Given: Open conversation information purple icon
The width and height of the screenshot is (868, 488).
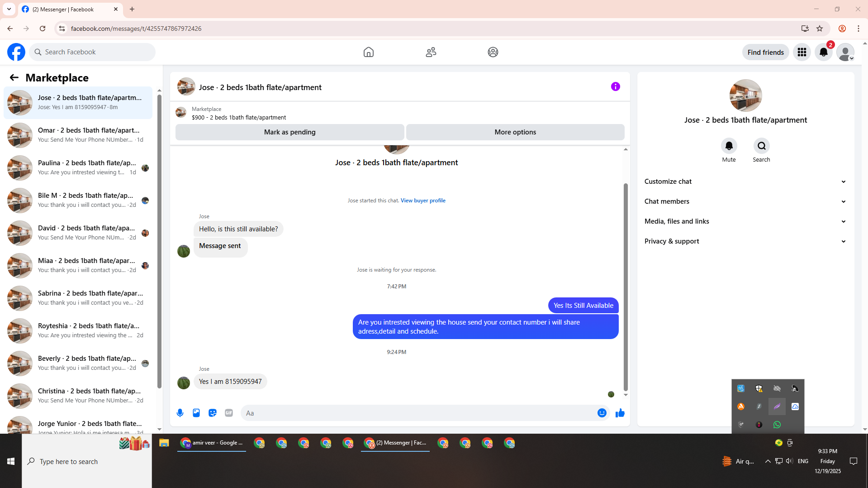Looking at the screenshot, I should coord(616,86).
